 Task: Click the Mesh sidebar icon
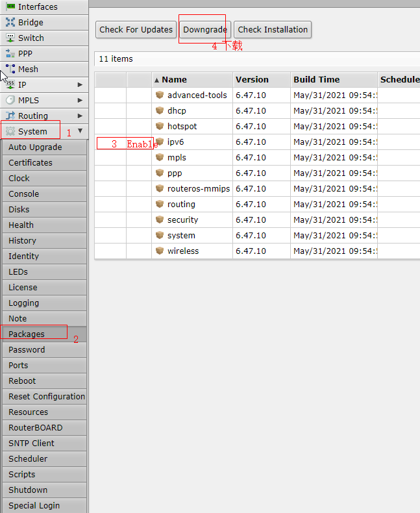pos(10,69)
